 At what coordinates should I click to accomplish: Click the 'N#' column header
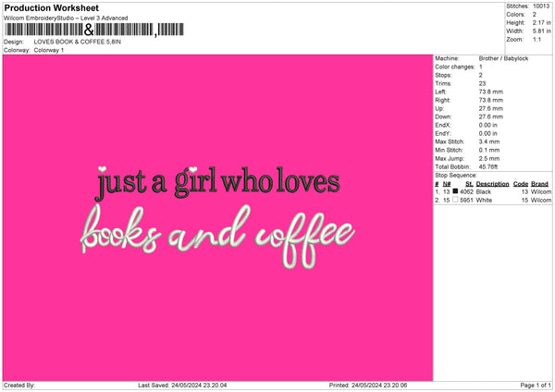tap(447, 184)
